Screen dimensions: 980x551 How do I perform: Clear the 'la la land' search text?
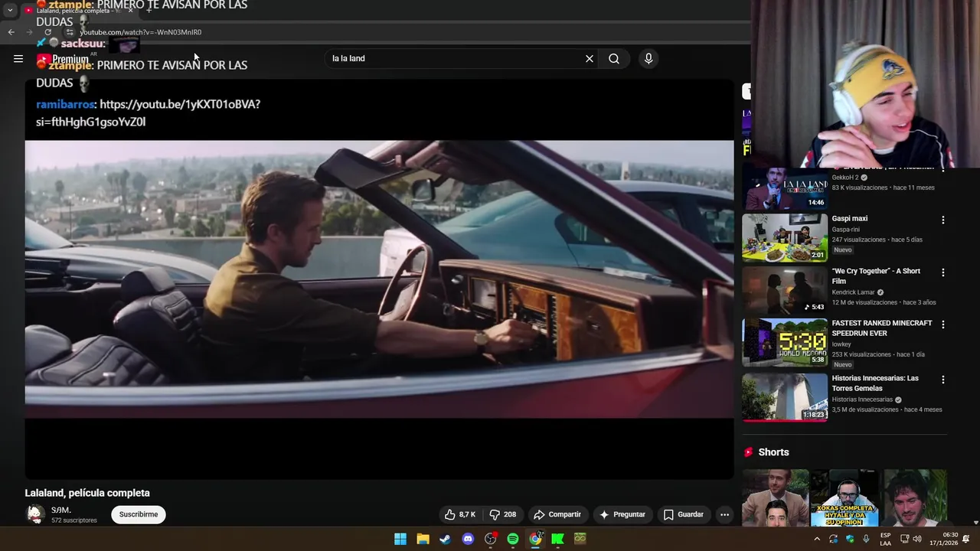590,59
